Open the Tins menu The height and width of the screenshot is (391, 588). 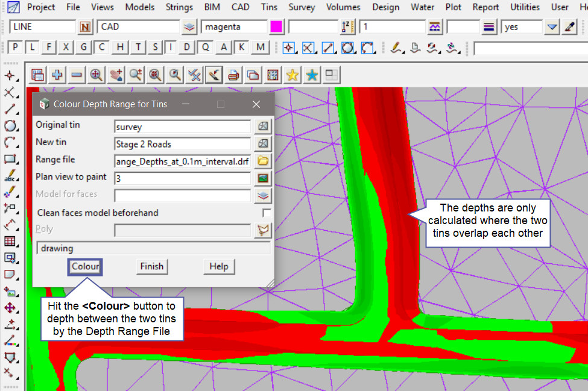269,7
